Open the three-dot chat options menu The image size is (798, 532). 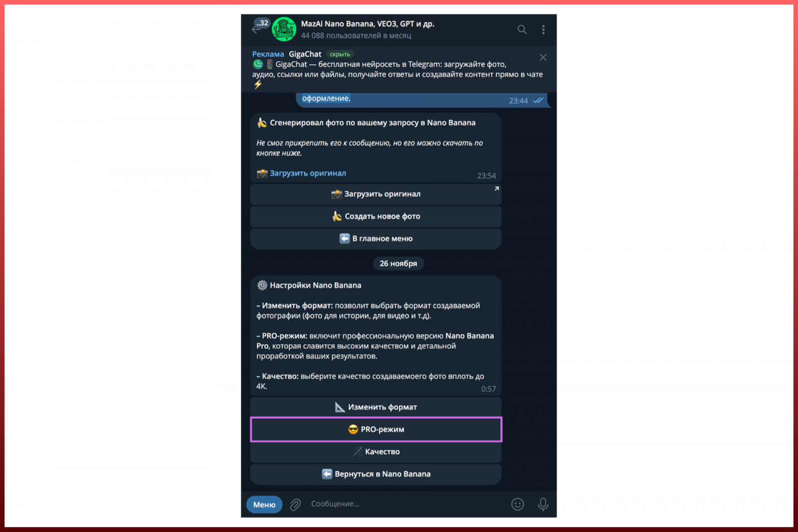click(x=543, y=29)
